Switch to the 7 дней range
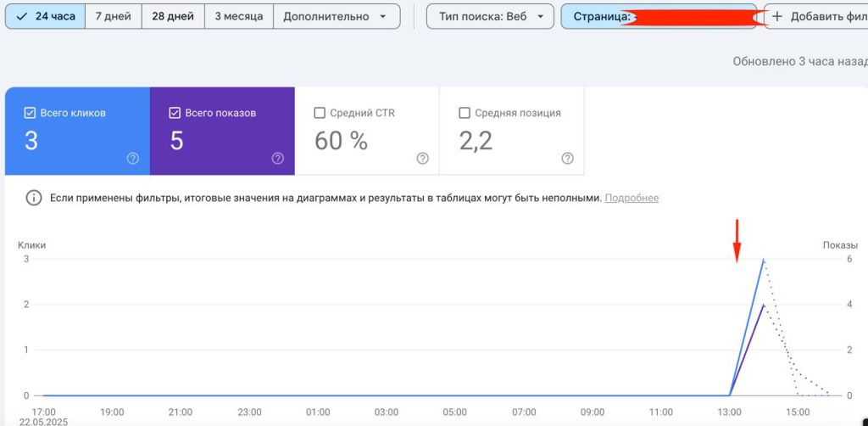Screen dimensions: 868x426 tap(114, 17)
